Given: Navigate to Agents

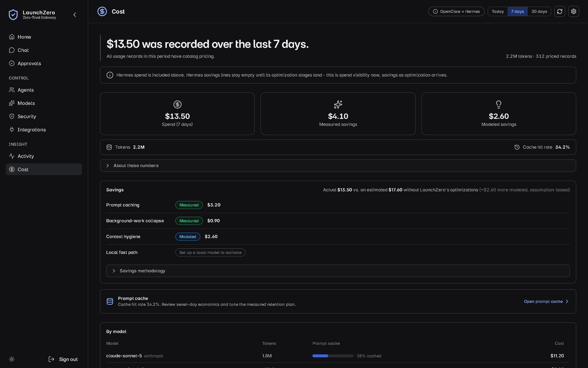Looking at the screenshot, I should (x=44, y=90).
